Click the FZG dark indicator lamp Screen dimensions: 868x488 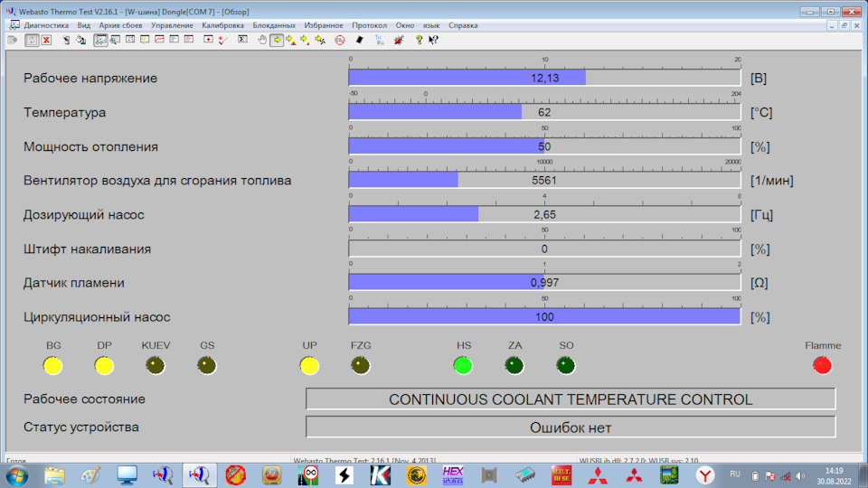point(361,366)
